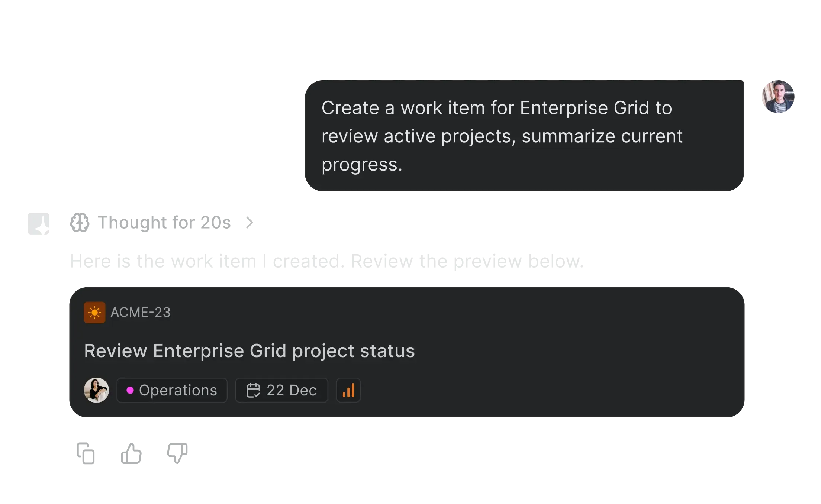The width and height of the screenshot is (821, 504).
Task: Open the work item titled Review Enterprise Grid project status
Action: pos(250,350)
